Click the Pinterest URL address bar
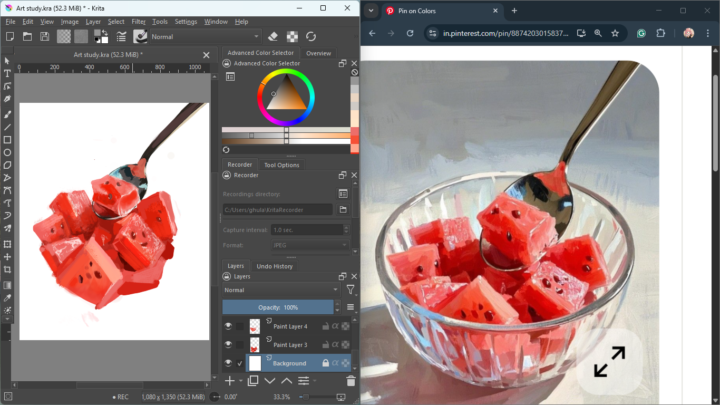720x405 pixels. pyautogui.click(x=500, y=33)
